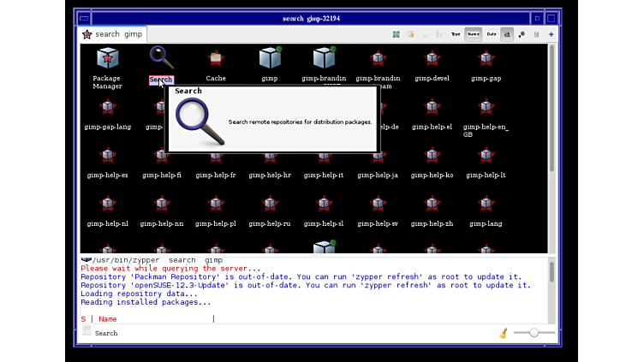
Task: Select the gimp-help-el package icon
Action: tap(432, 107)
